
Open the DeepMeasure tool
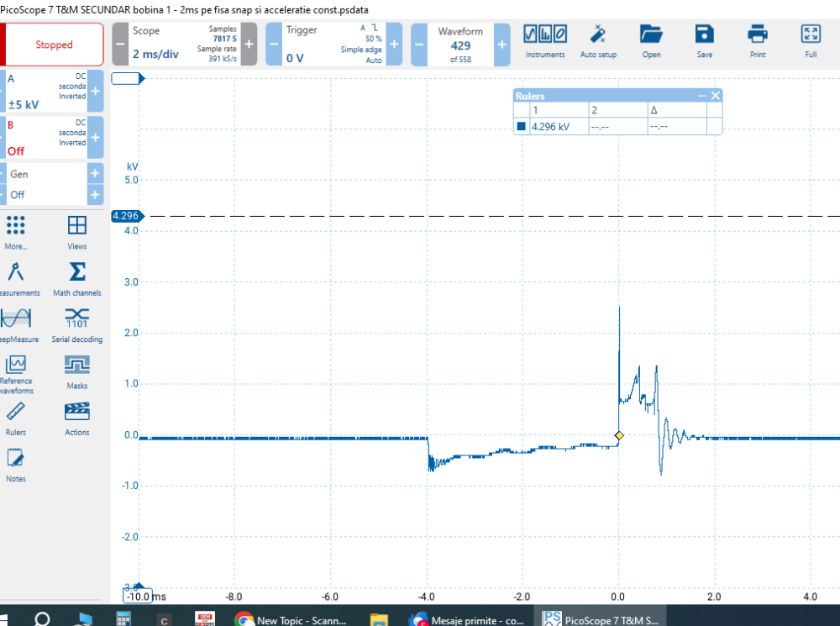point(16,325)
